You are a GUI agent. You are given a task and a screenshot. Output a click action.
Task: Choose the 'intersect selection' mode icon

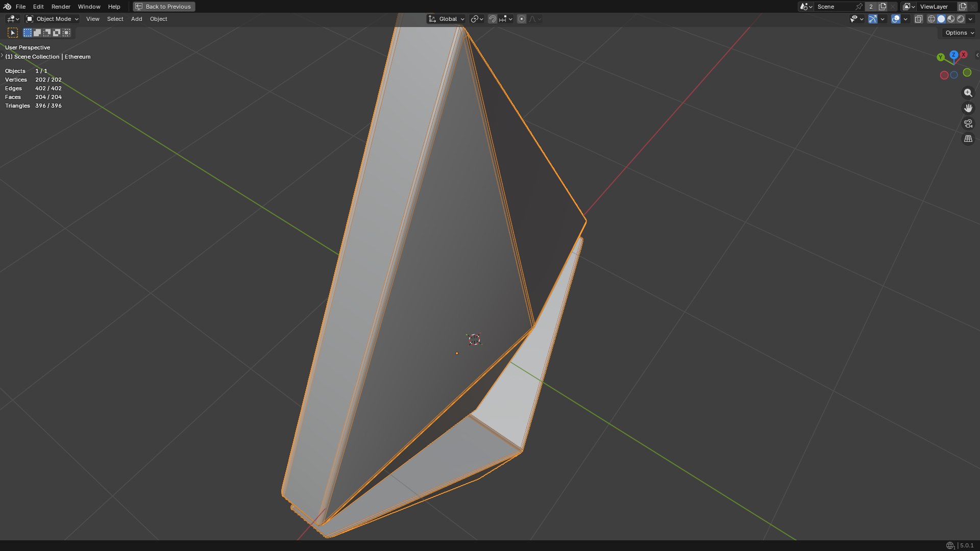[66, 33]
